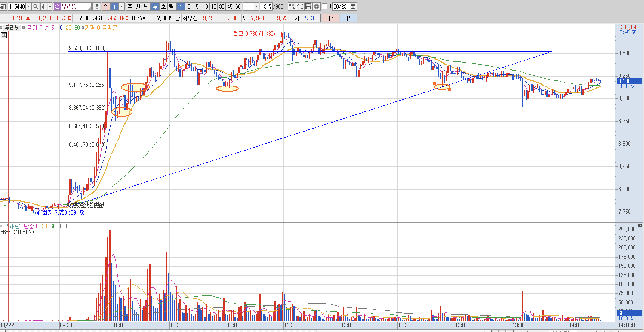Open the calendar date picker icon
644x332 pixels.
353,6
